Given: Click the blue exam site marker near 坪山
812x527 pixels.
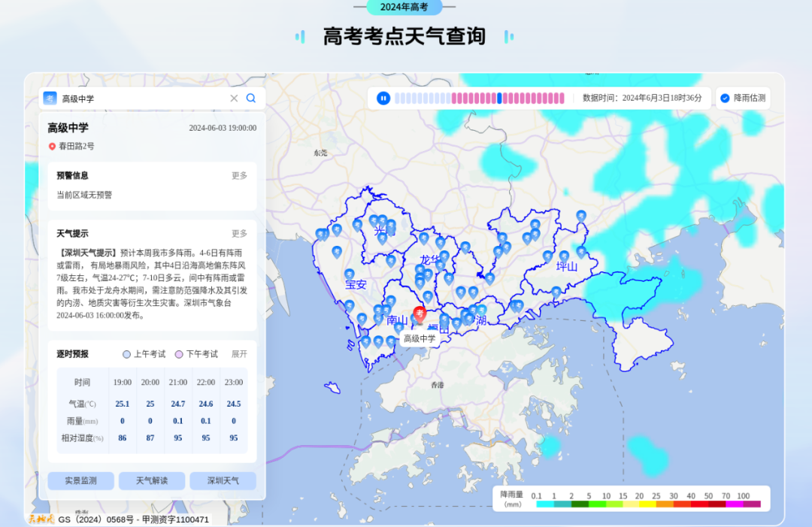Looking at the screenshot, I should click(x=564, y=256).
